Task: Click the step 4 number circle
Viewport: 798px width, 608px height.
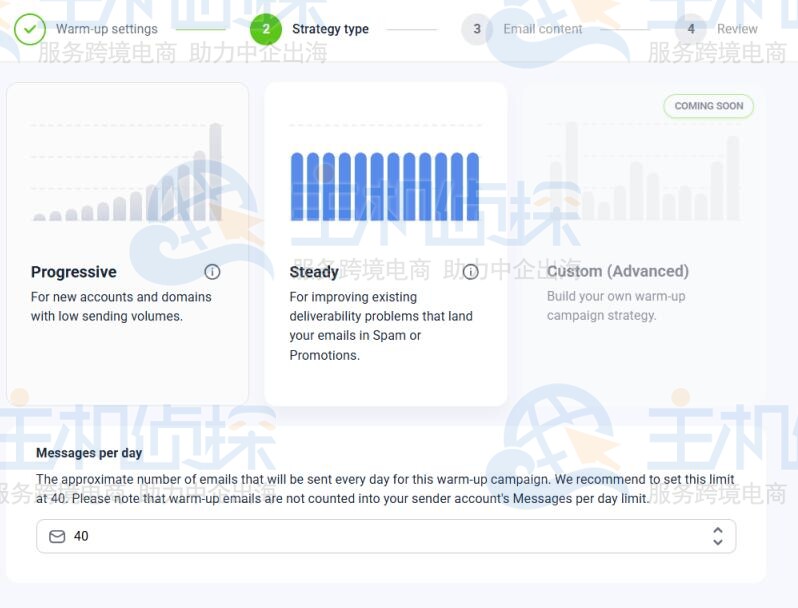Action: point(691,29)
